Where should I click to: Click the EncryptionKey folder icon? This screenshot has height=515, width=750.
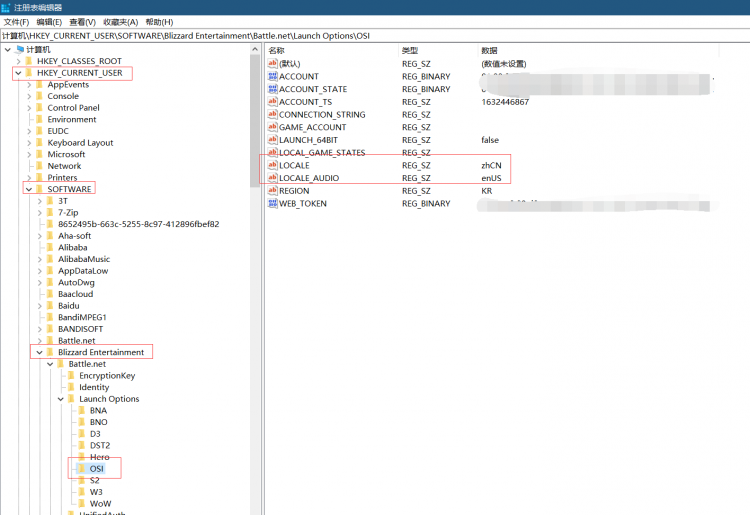pyautogui.click(x=71, y=375)
